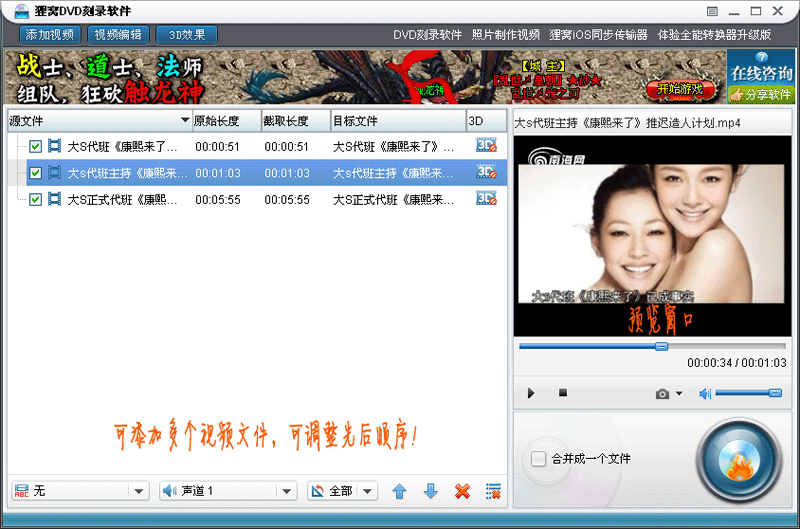Toggle 3D icon for 00:00:51 video
Screen dimensions: 800x529
point(486,145)
